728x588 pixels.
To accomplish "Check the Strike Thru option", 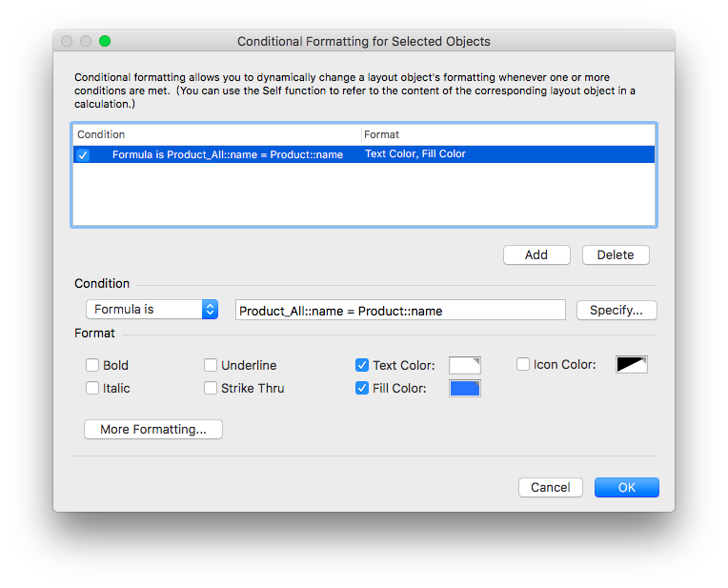I will tap(211, 388).
